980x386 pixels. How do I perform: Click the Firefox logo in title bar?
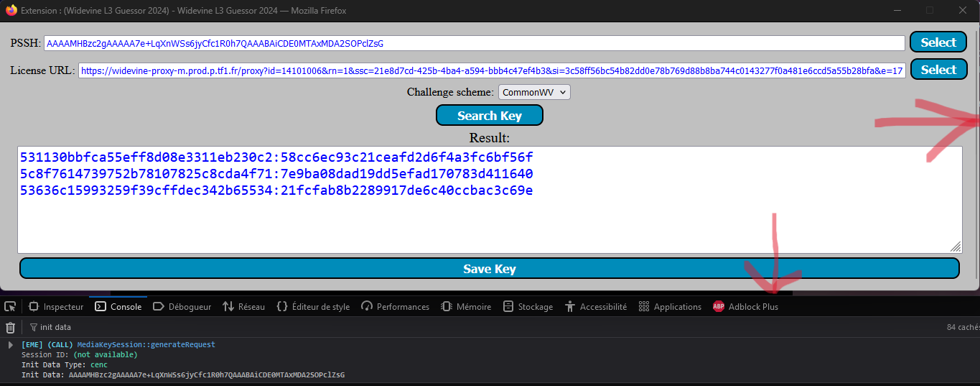coord(11,10)
